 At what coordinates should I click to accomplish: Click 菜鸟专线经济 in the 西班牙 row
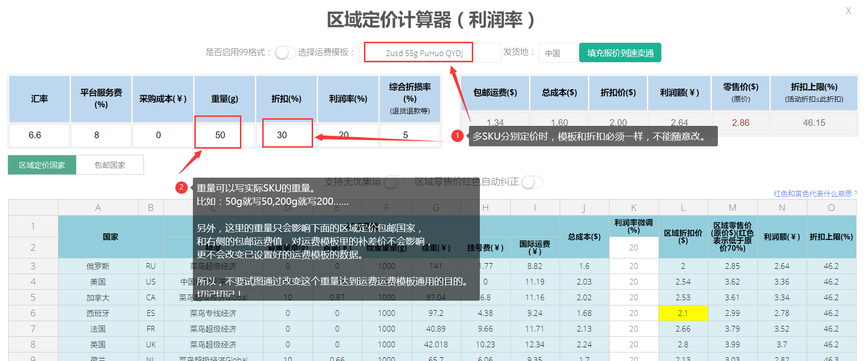tap(213, 313)
